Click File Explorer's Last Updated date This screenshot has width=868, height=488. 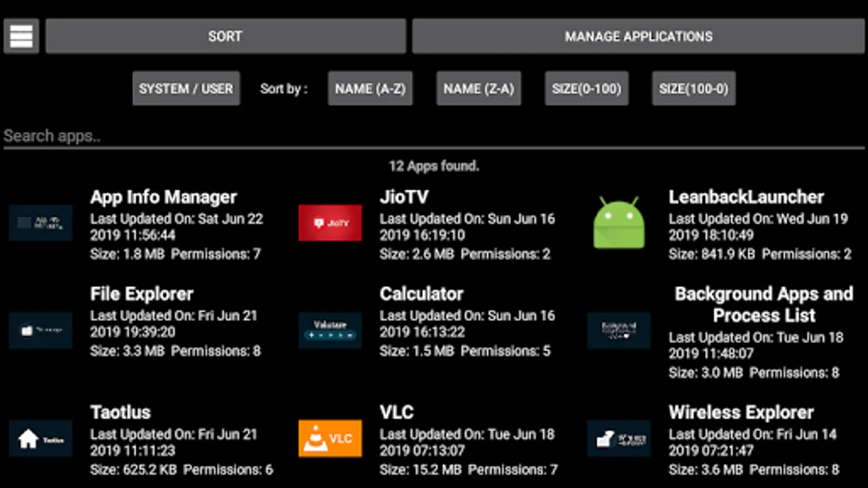click(x=174, y=324)
